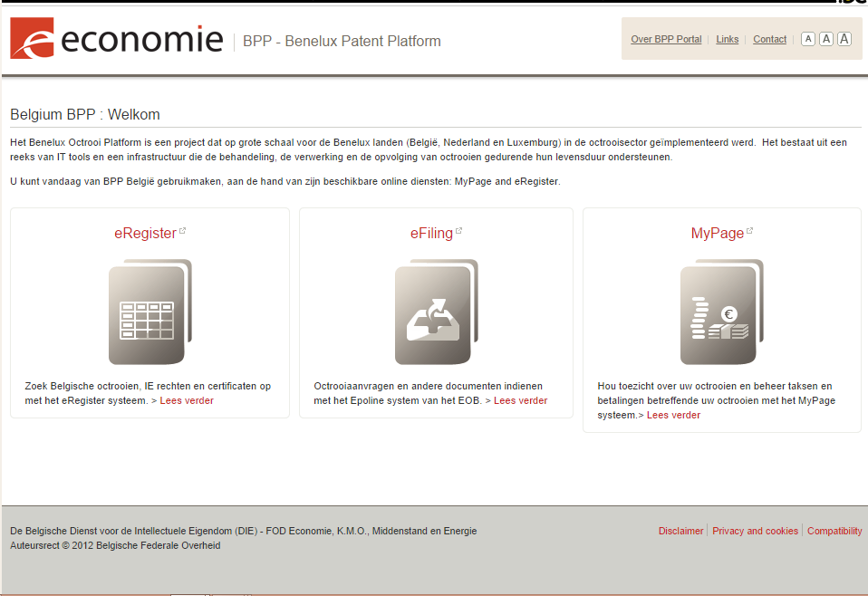
Task: Click Lees verder under eFiling description
Action: click(520, 400)
